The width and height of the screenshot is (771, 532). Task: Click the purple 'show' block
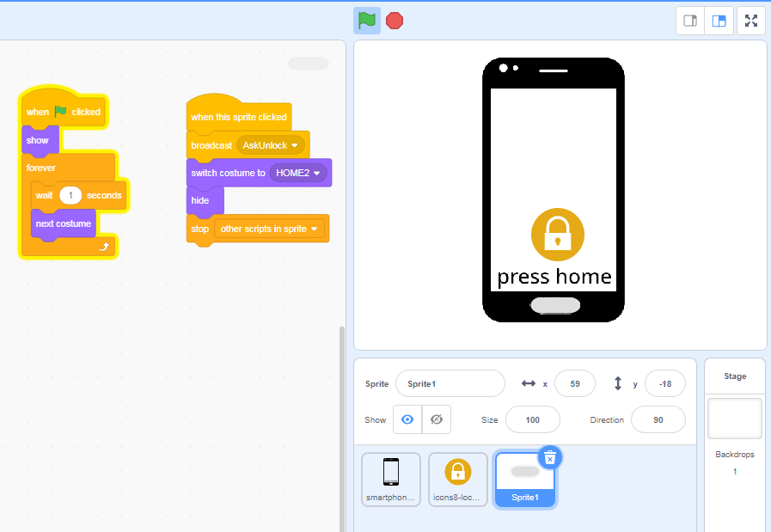(40, 140)
